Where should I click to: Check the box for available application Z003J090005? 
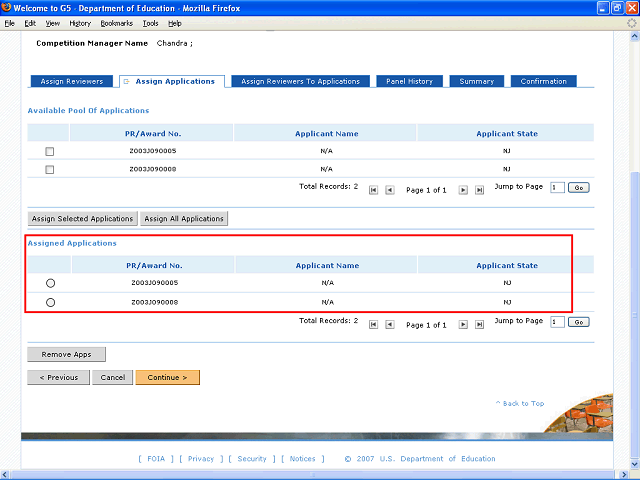[x=50, y=152]
